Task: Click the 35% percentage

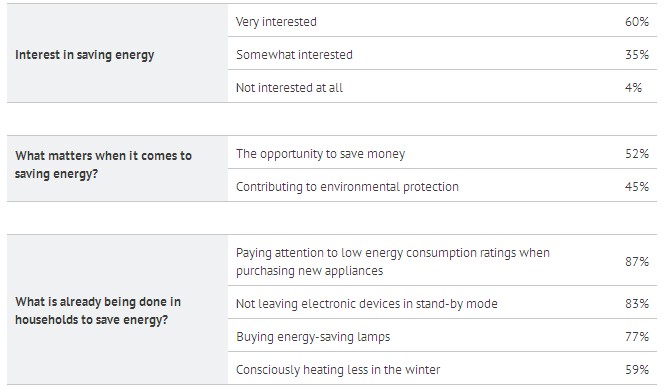Action: [636, 55]
